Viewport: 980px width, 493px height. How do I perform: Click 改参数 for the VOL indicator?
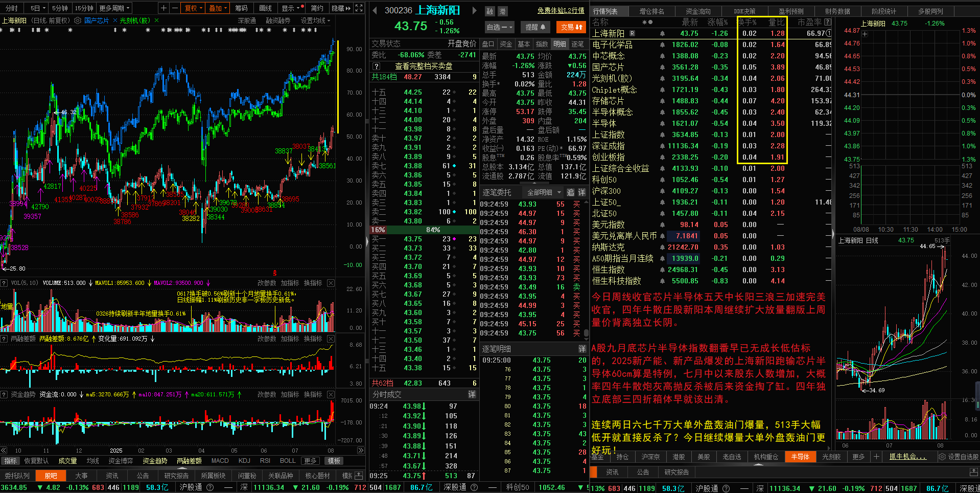pos(267,283)
